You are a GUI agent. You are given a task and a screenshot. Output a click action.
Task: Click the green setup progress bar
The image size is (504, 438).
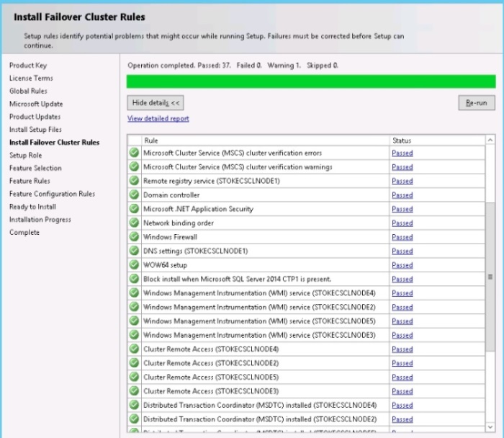coord(311,81)
